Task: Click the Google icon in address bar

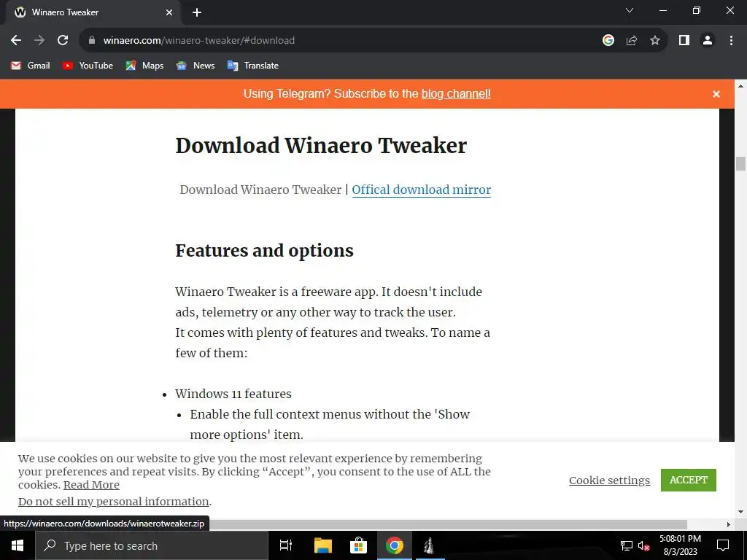Action: (x=608, y=41)
